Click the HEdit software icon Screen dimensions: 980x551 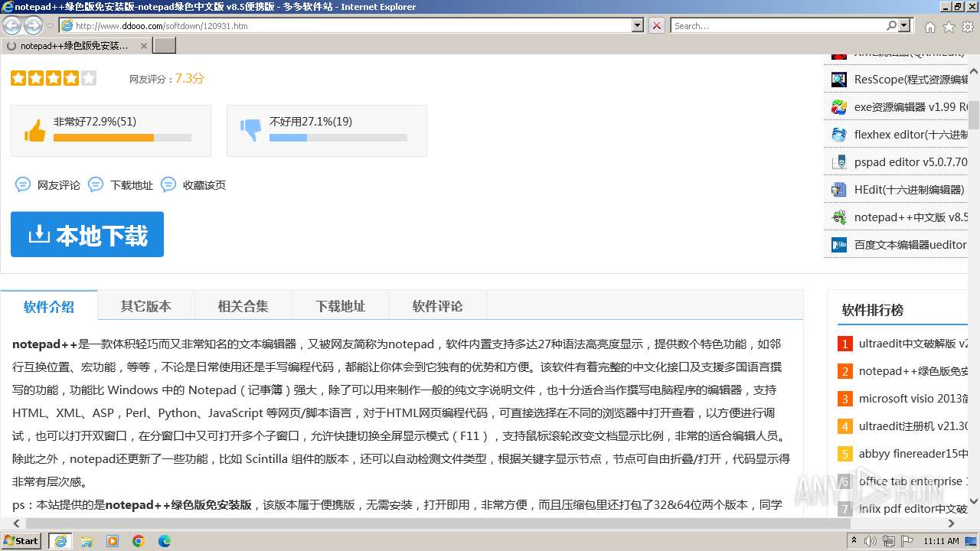pos(839,190)
